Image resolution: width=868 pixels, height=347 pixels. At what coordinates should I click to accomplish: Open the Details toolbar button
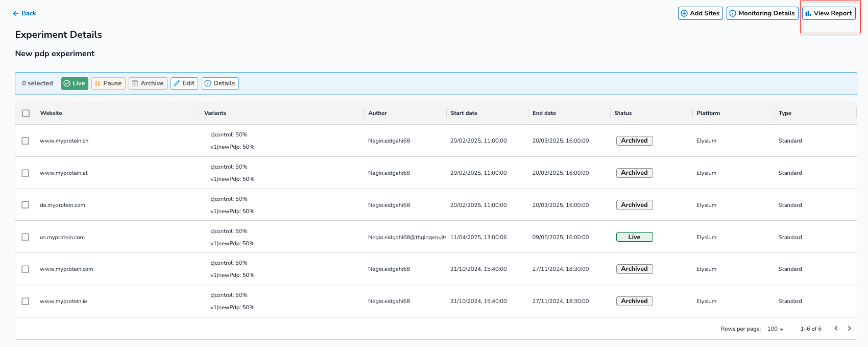[220, 83]
